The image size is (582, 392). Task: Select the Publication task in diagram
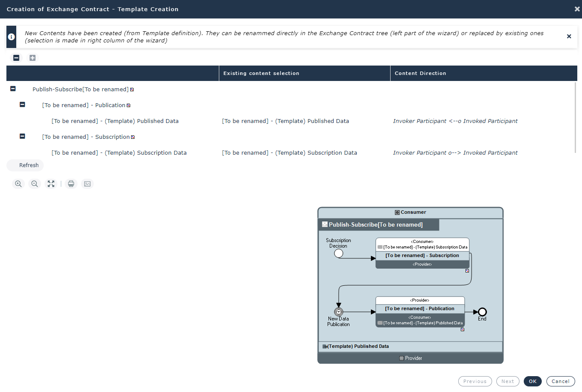[x=420, y=308]
